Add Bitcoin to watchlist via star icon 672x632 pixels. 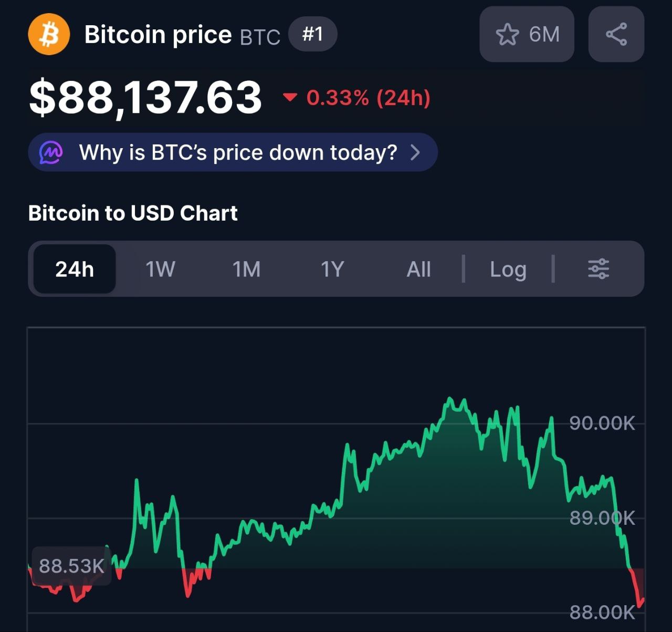coord(507,35)
